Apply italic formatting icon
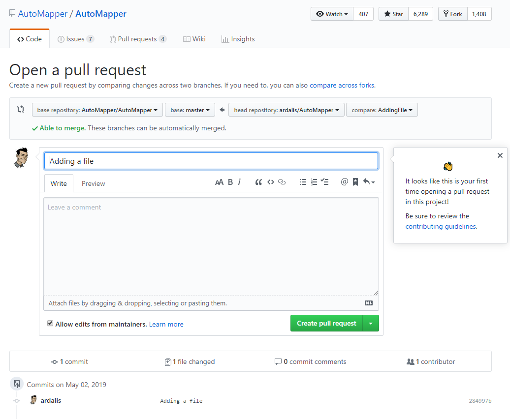Image resolution: width=510 pixels, height=420 pixels. click(239, 182)
